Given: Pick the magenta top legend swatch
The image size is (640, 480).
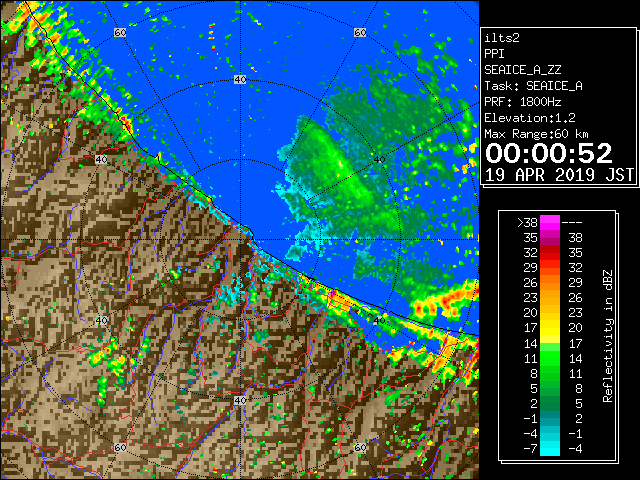Looking at the screenshot, I should (550, 223).
